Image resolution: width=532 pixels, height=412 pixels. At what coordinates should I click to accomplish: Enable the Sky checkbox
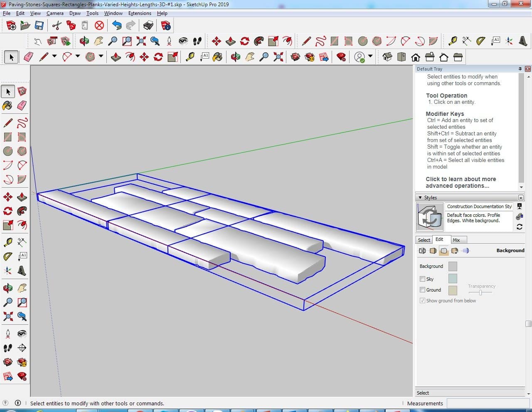tap(422, 279)
